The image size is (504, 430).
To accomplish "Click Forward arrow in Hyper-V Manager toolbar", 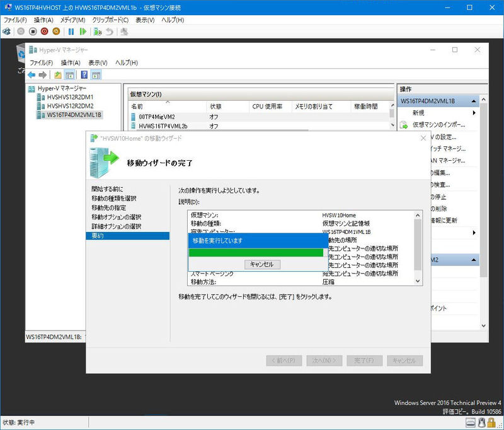I will (42, 75).
